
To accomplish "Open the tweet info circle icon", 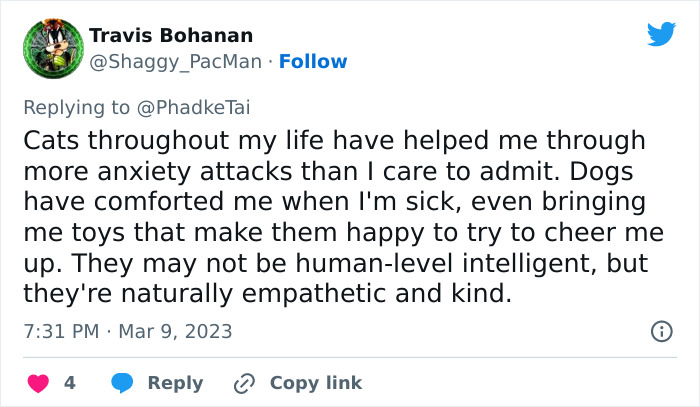I will [x=661, y=330].
